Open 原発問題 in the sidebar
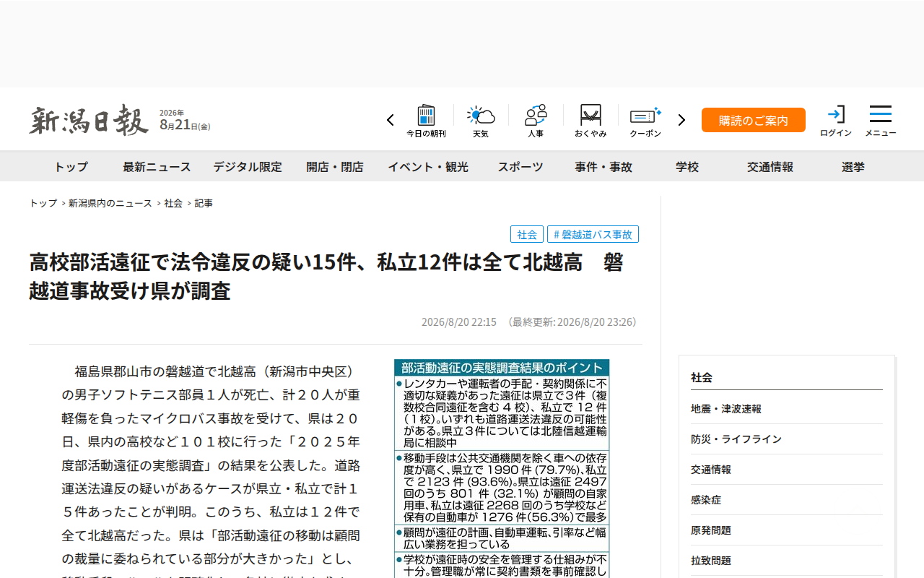 coord(787,530)
